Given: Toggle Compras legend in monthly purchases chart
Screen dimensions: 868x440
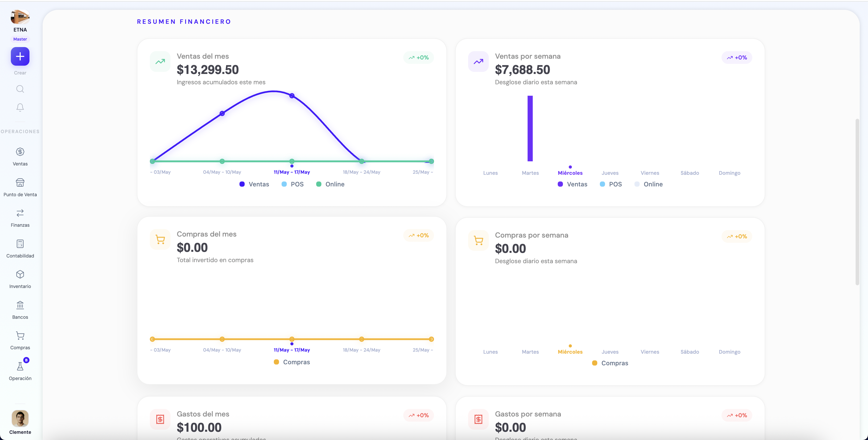Looking at the screenshot, I should point(292,362).
